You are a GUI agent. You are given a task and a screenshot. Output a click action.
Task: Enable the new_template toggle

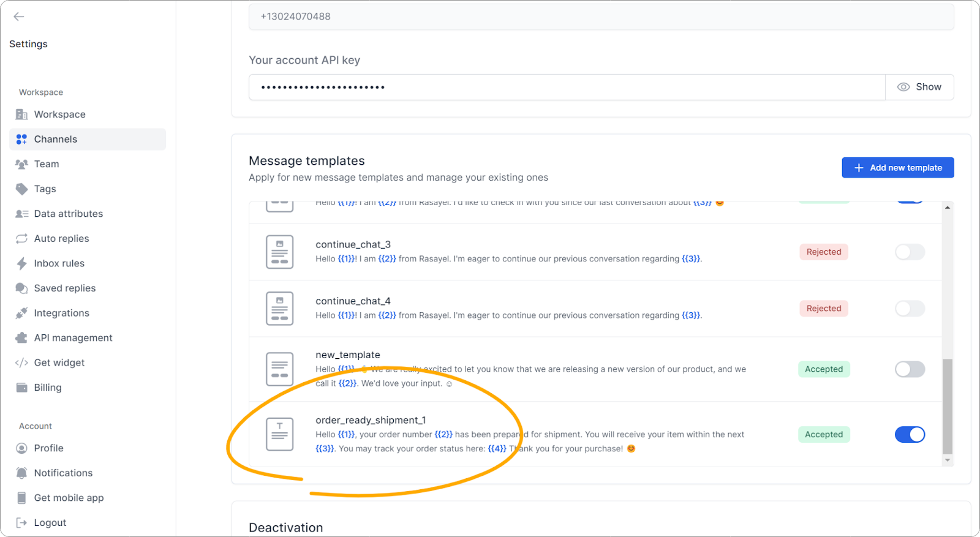[910, 369]
